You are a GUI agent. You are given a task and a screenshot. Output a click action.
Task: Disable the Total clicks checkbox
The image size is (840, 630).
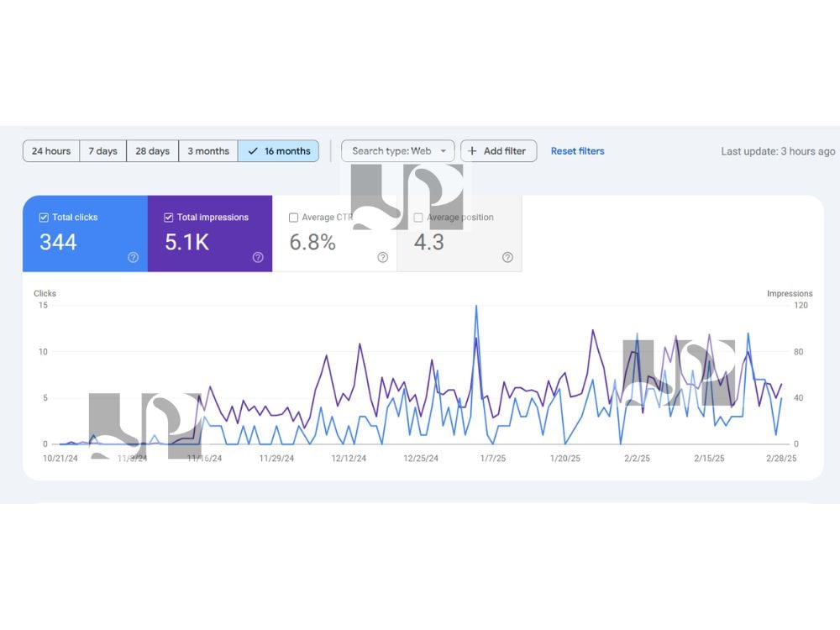(x=44, y=217)
